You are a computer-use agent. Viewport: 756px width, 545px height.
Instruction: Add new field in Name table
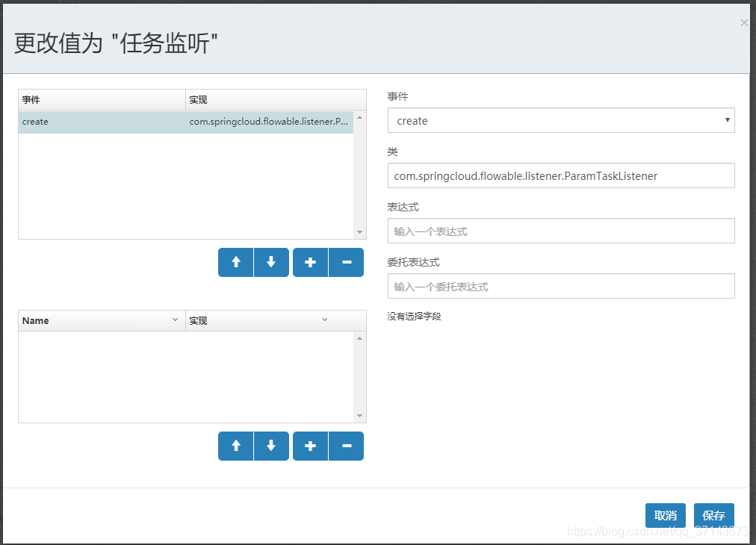pyautogui.click(x=311, y=446)
